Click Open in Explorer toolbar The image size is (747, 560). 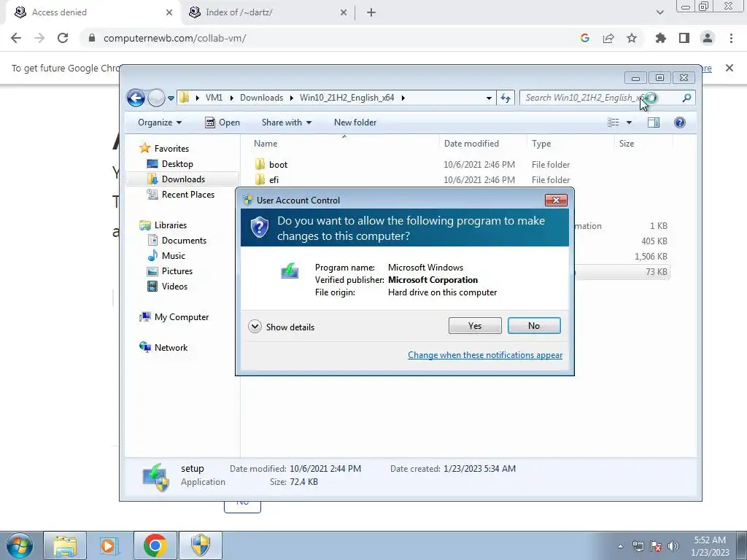[x=222, y=122]
